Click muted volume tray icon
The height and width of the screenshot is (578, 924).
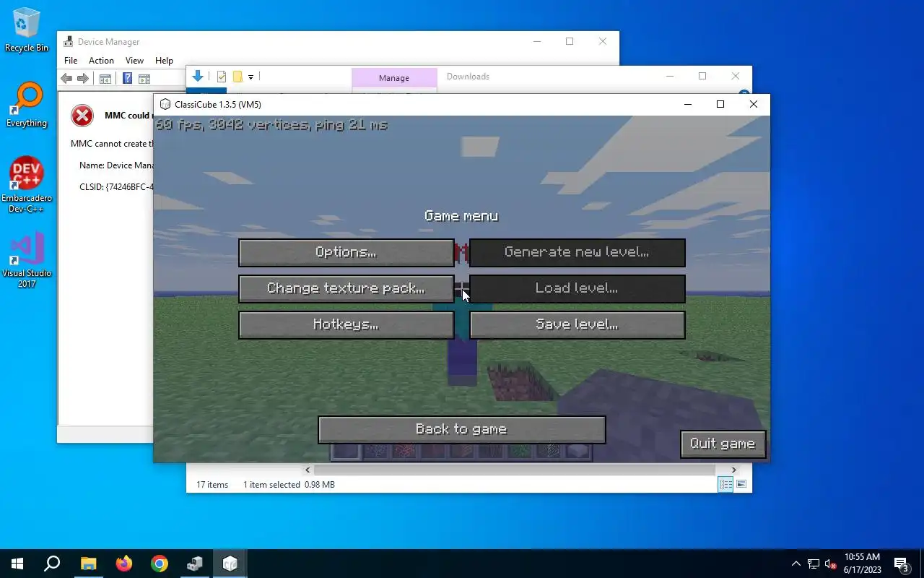click(x=831, y=564)
